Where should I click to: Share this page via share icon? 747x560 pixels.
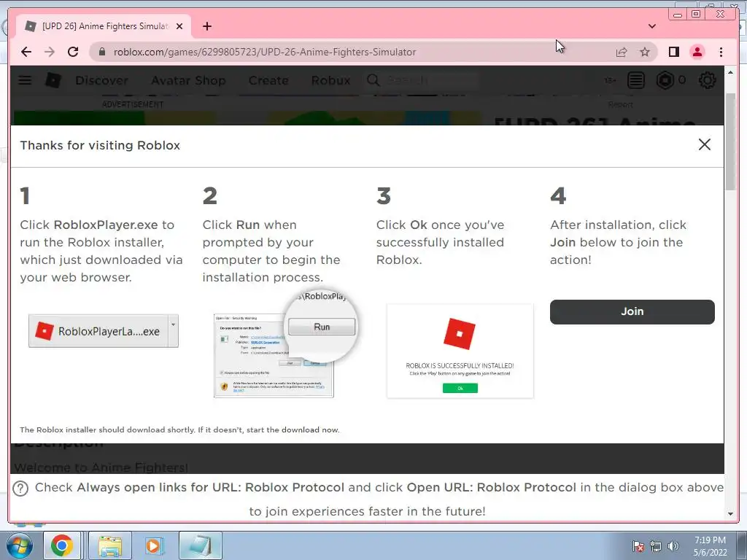point(622,52)
